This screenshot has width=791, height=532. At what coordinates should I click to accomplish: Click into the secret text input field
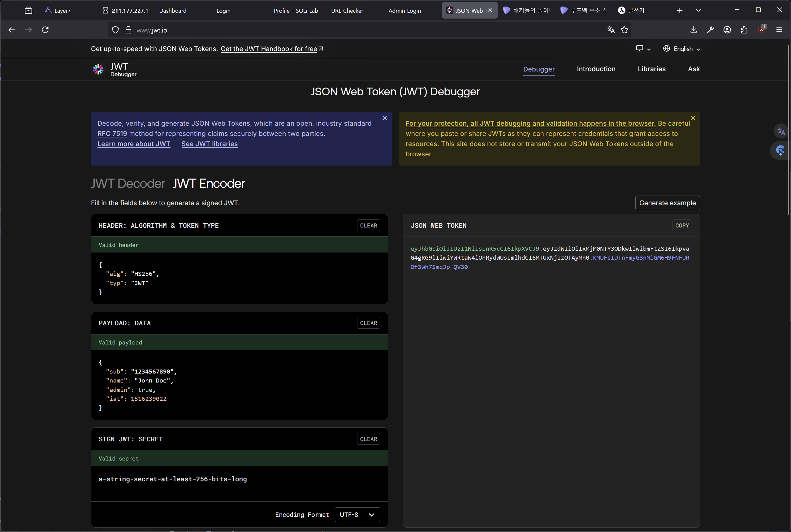pos(239,479)
